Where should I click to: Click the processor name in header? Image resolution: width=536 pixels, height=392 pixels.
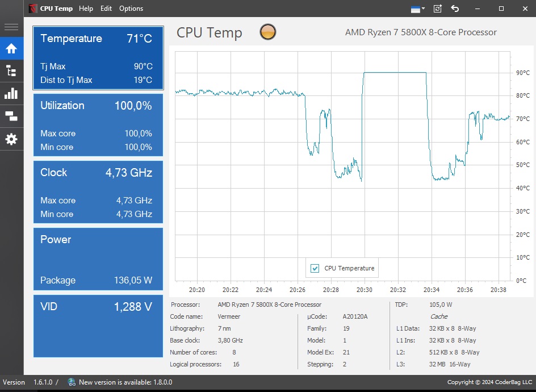[x=421, y=32]
